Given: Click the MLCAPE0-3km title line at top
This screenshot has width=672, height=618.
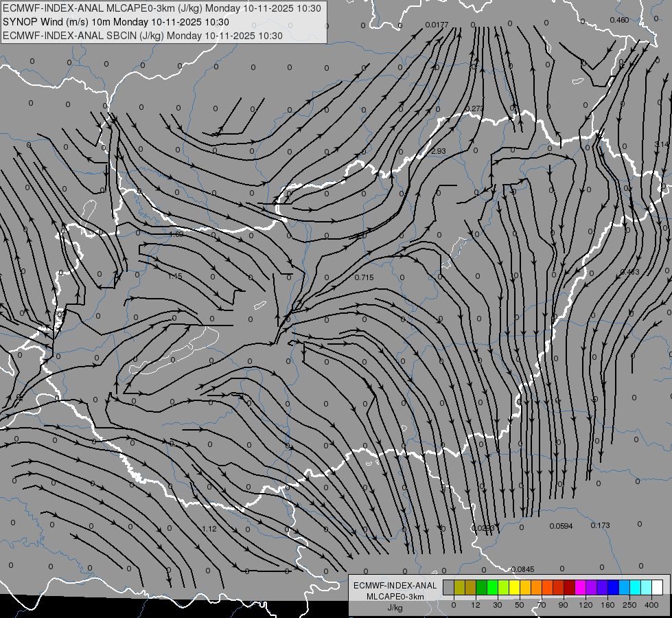Looking at the screenshot, I should [x=162, y=8].
